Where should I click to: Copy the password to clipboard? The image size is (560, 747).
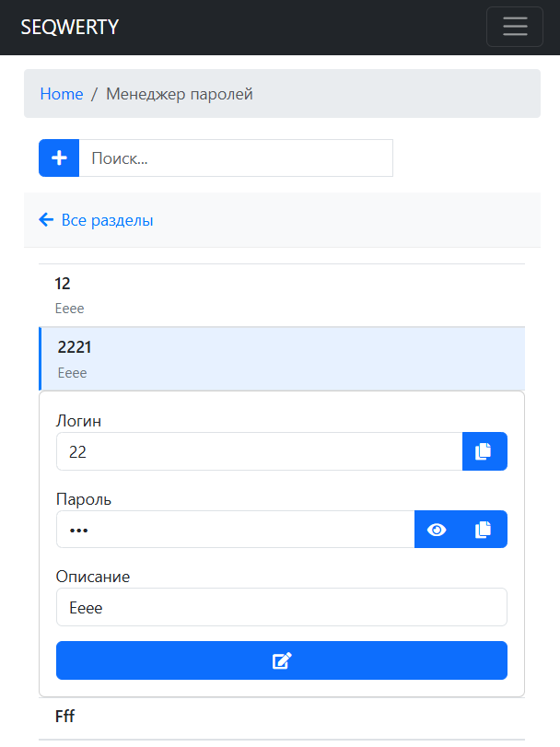tap(484, 530)
